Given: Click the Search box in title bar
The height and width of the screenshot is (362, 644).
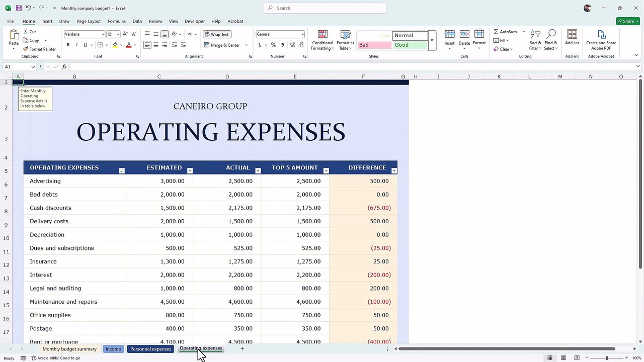Looking at the screenshot, I should pyautogui.click(x=325, y=8).
